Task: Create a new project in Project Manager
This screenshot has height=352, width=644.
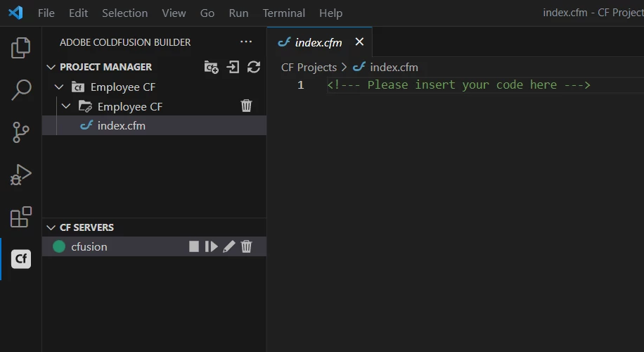Action: [212, 67]
